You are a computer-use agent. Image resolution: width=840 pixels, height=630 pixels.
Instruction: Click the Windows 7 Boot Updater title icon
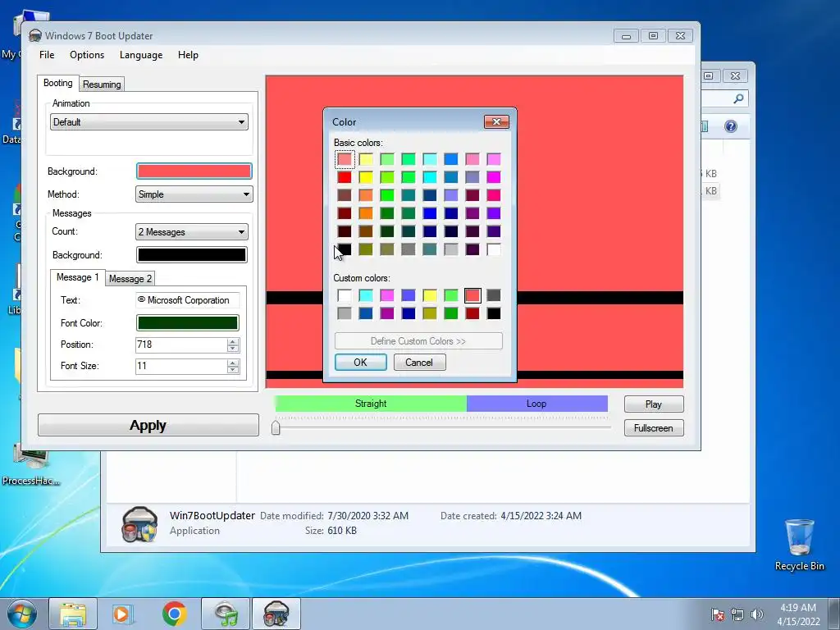(x=35, y=35)
